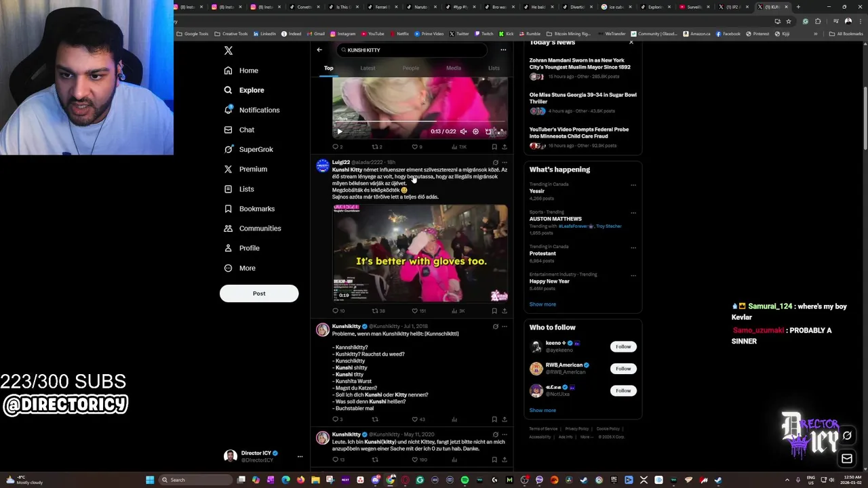Screen dimensions: 868x488
Task: Toggle mute on the first video
Action: [x=463, y=131]
